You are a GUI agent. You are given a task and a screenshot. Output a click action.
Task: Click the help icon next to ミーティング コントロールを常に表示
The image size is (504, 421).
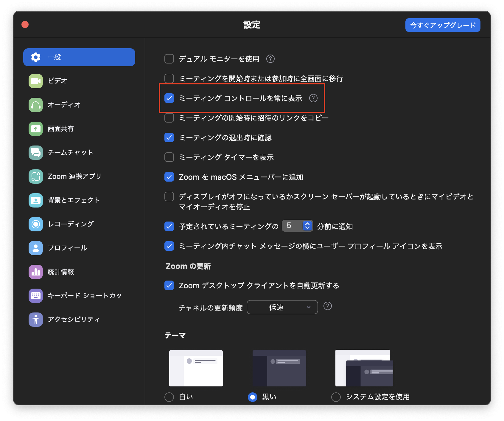point(313,98)
